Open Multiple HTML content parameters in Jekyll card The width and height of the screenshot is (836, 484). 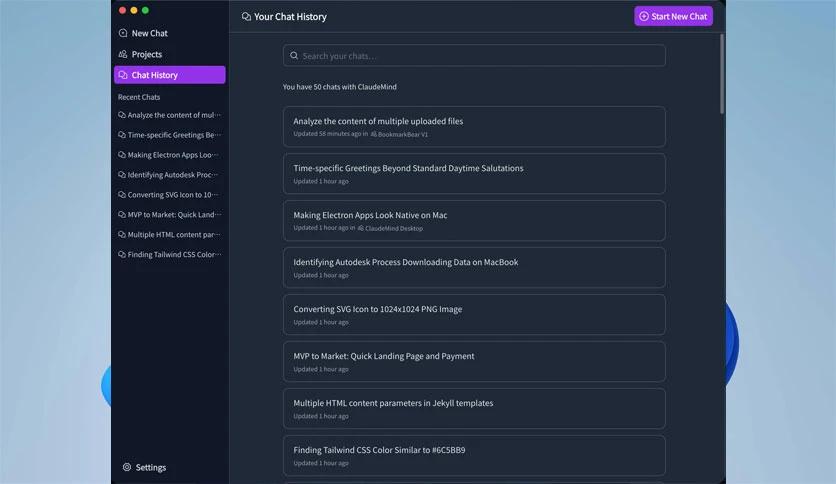tap(474, 408)
